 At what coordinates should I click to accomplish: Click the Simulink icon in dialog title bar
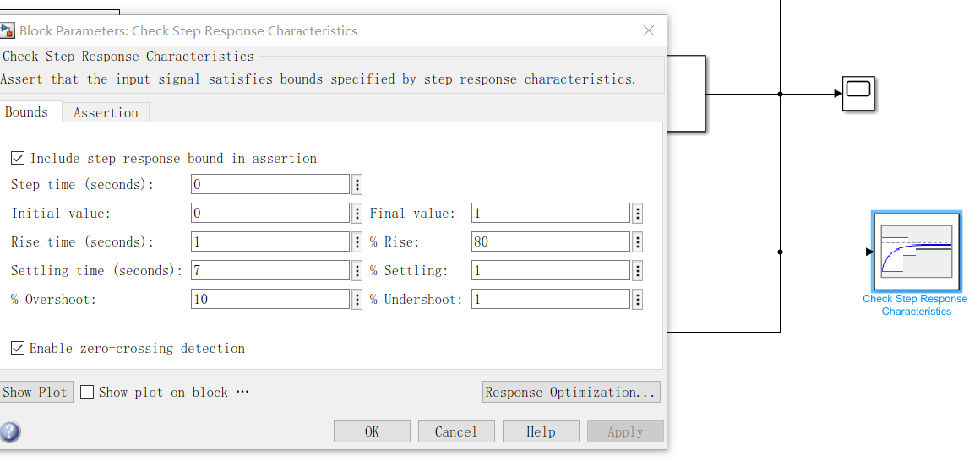pos(8,30)
